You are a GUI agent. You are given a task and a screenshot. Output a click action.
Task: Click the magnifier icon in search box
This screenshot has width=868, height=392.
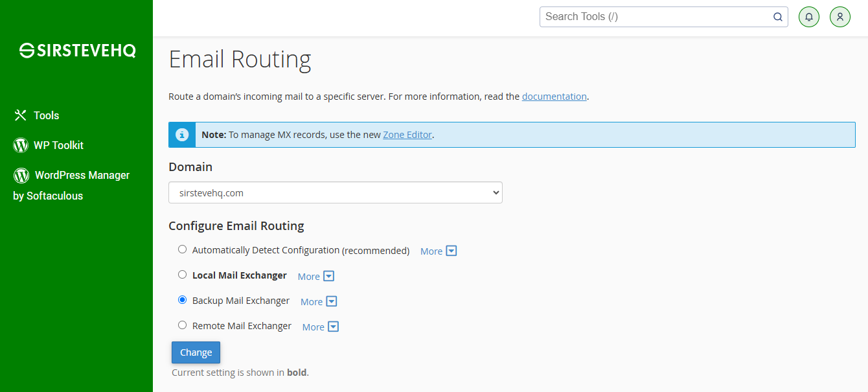click(778, 17)
